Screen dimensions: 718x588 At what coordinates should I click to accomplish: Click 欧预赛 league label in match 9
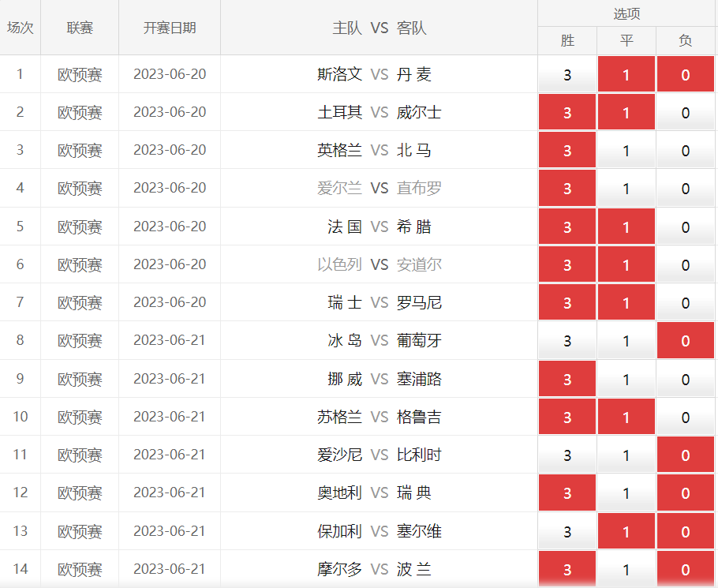click(80, 379)
